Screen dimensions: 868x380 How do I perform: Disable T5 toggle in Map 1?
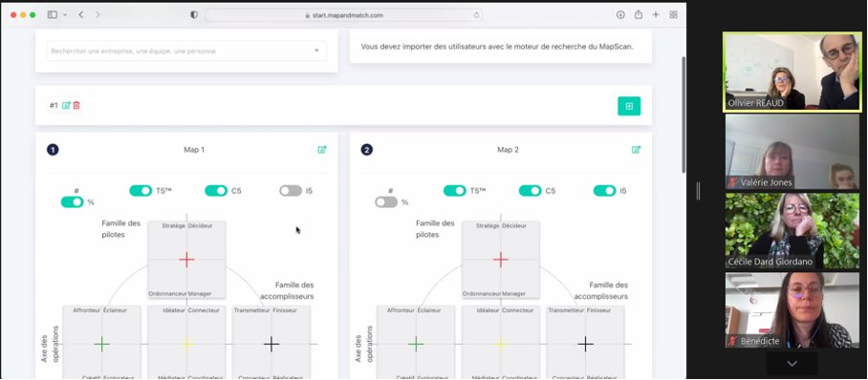click(141, 190)
